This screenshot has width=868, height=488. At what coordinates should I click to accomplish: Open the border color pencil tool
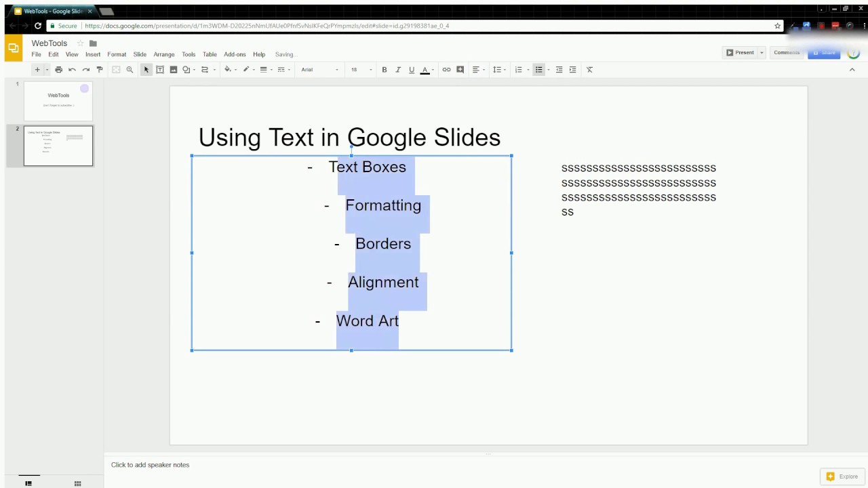[246, 70]
